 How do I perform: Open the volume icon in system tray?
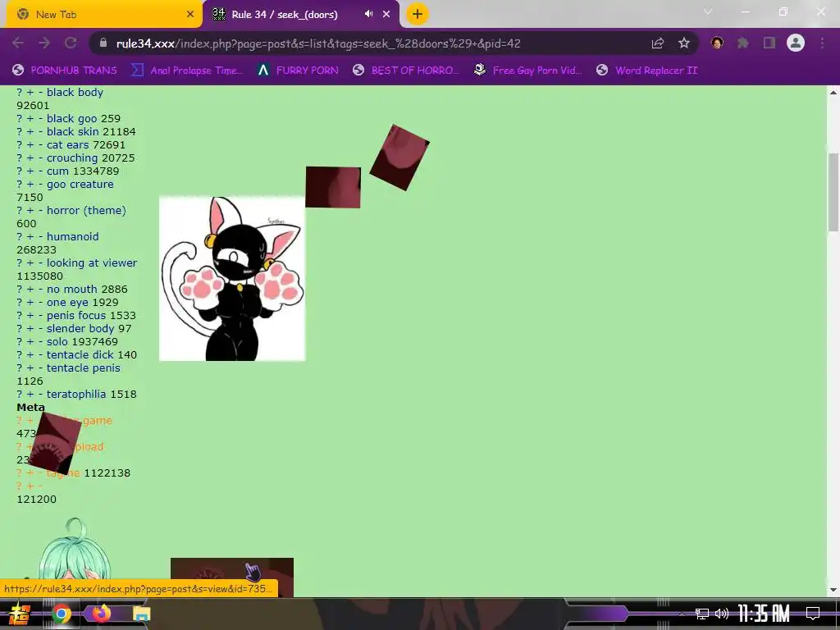(x=722, y=614)
